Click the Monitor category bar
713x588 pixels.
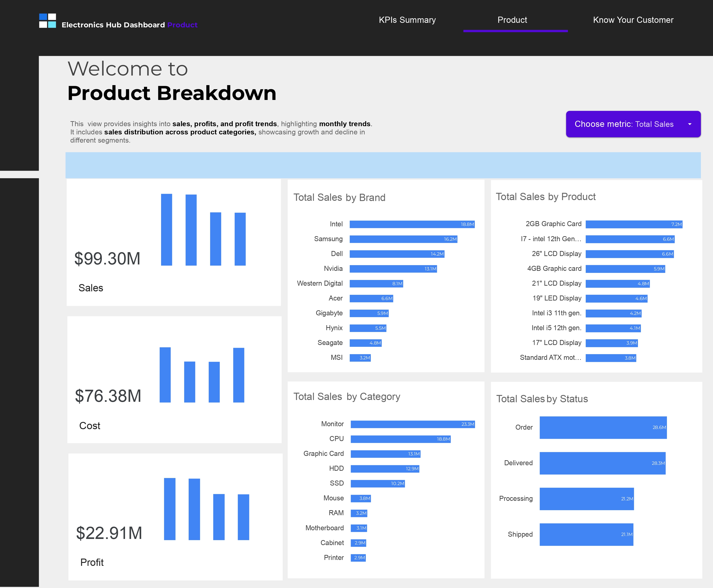tap(413, 424)
